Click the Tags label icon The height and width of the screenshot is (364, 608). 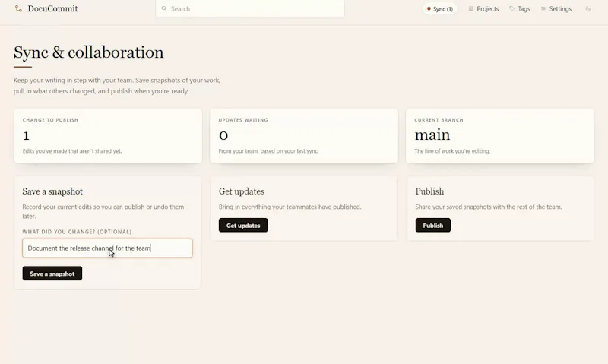[511, 8]
